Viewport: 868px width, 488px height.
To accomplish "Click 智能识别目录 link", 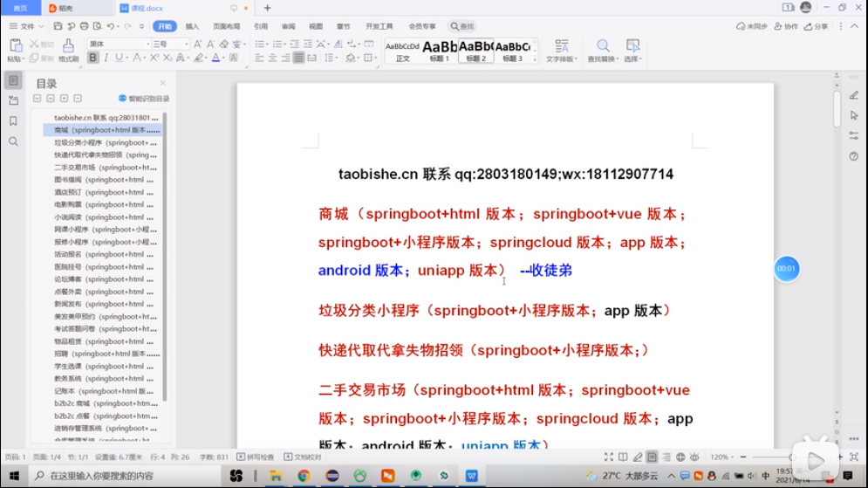I will 144,99.
